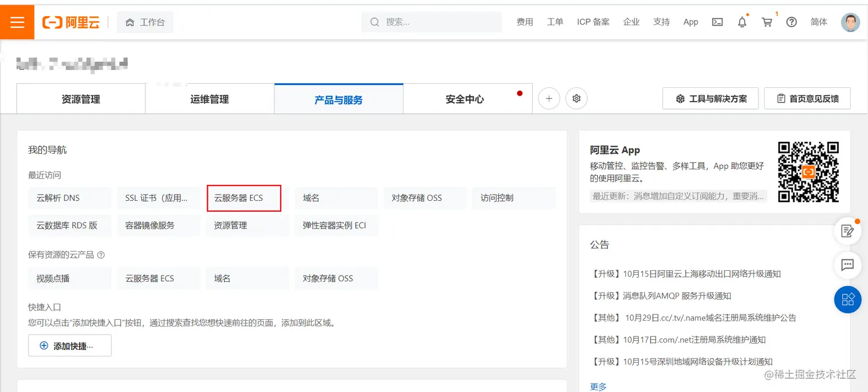Viewport: 868px width, 392px height.
Task: Launch the Cloud Shell terminal icon
Action: [x=717, y=22]
